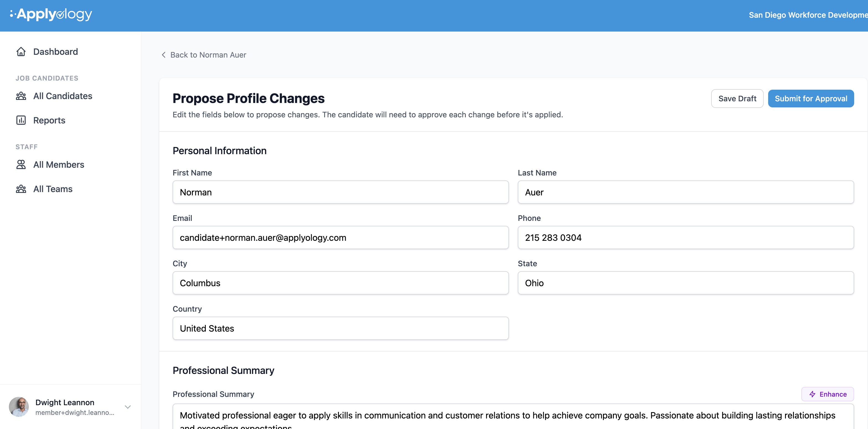The image size is (868, 429).
Task: Open All Teams page
Action: pos(53,189)
